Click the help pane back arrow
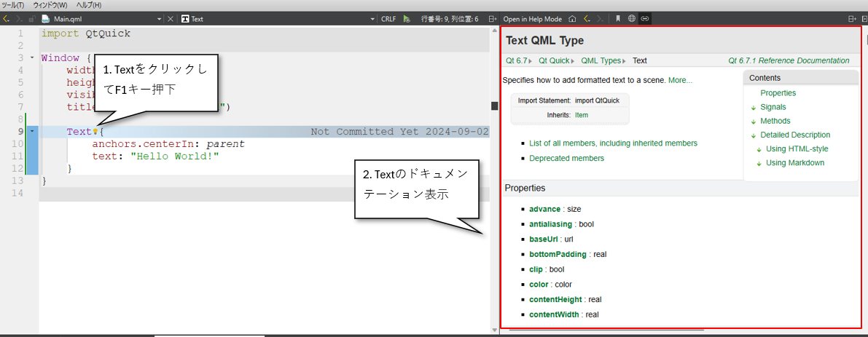The image size is (868, 337). 586,19
